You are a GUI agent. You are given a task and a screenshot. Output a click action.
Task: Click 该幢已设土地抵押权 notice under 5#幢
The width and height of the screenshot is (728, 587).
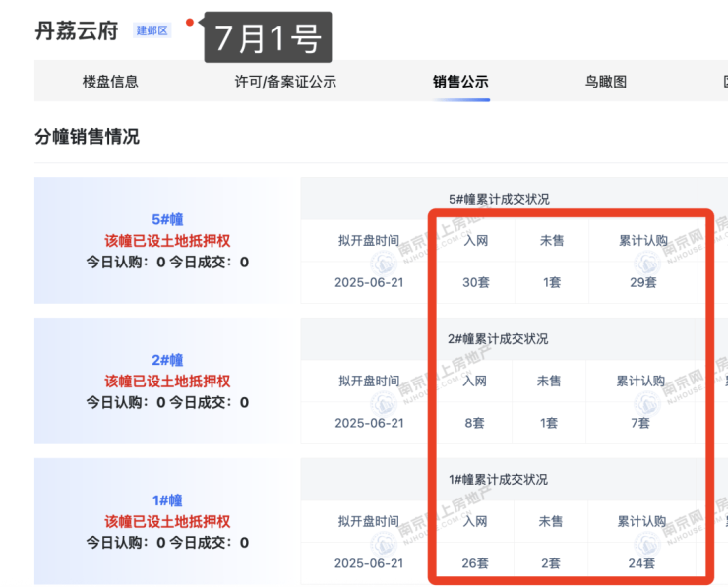coord(167,241)
